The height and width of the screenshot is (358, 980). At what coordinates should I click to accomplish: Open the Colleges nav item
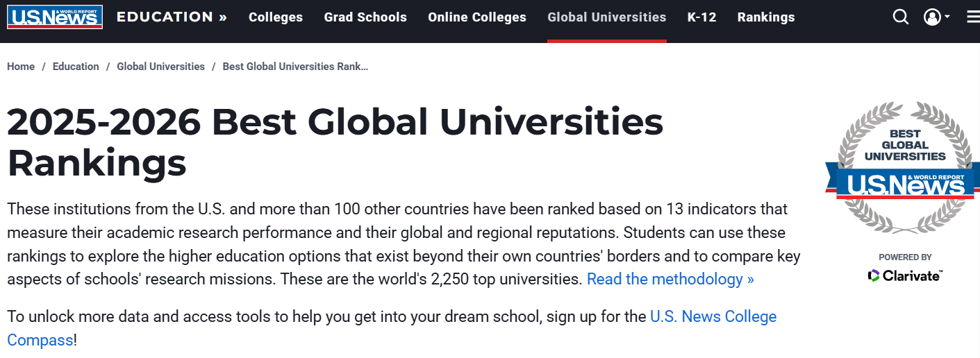click(276, 17)
